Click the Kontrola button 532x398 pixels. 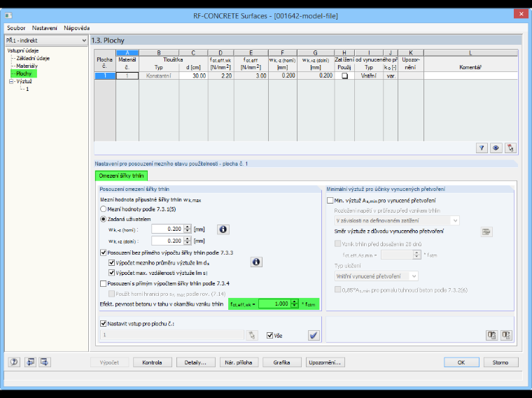click(152, 362)
